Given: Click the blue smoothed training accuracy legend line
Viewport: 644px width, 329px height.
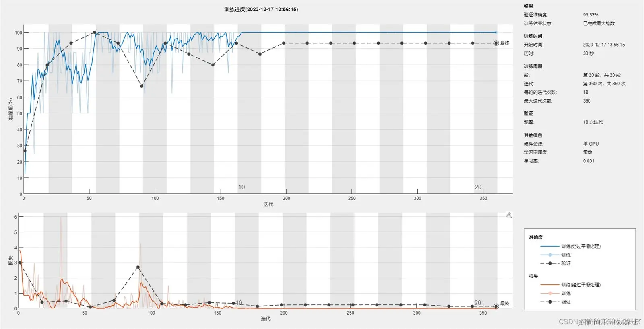Looking at the screenshot, I should (x=550, y=246).
